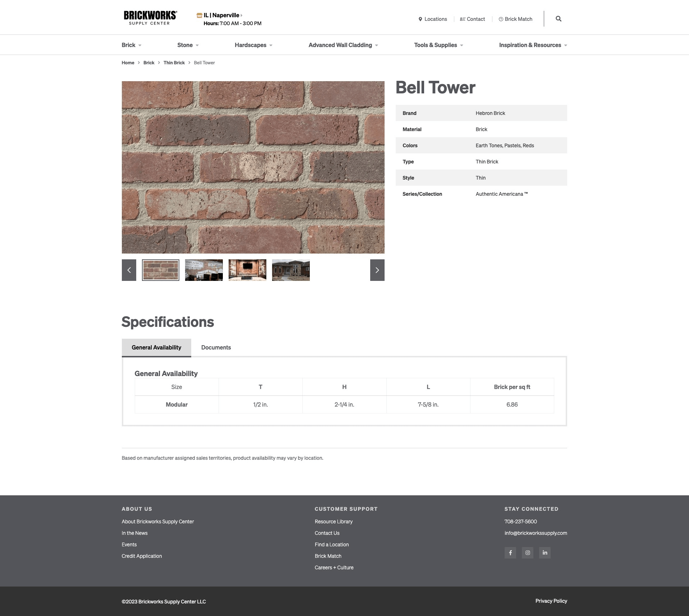Screen dimensions: 689x616
Task: Click the 6.86 brick per sq ft cell
Action: pos(512,404)
